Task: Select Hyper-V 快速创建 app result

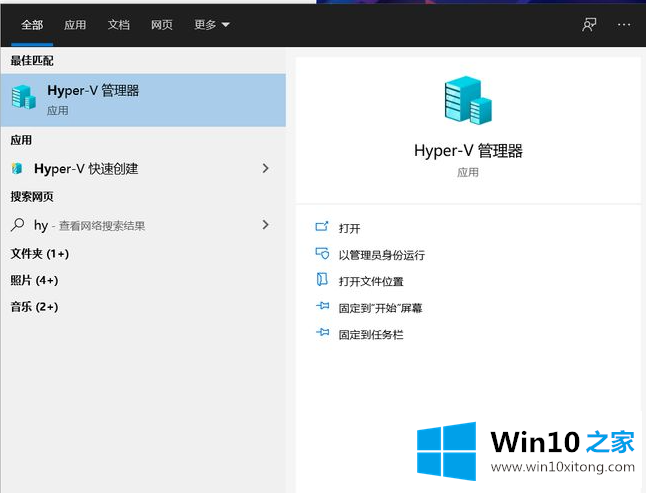Action: click(x=143, y=168)
